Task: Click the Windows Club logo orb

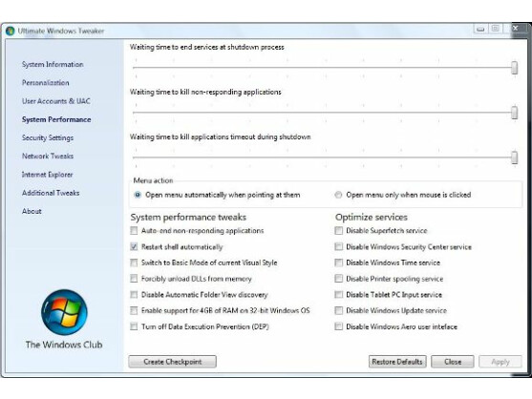Action: (64, 312)
